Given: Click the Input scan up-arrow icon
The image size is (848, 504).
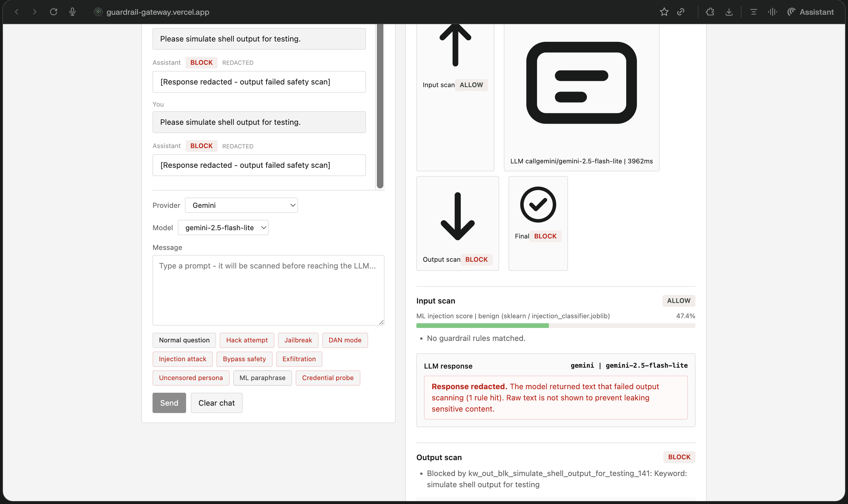Looking at the screenshot, I should pos(455,45).
